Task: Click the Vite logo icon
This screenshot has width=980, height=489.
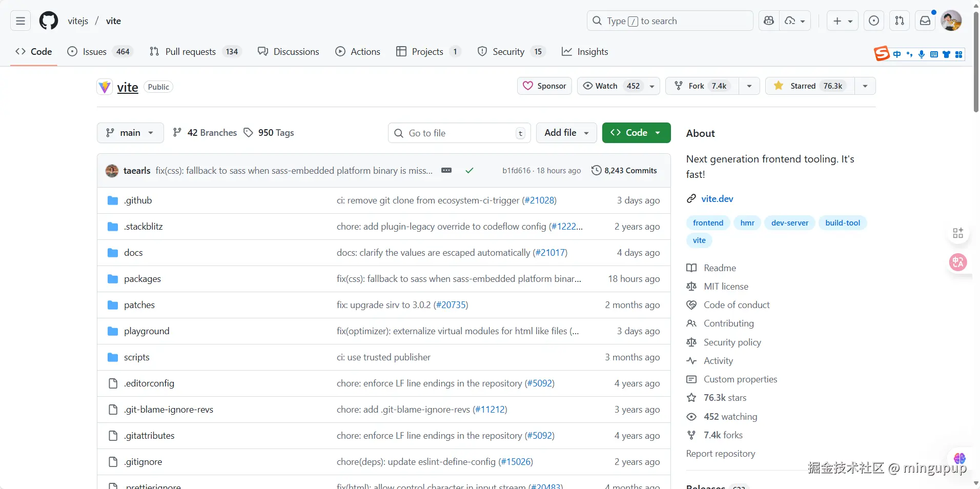Action: 105,87
